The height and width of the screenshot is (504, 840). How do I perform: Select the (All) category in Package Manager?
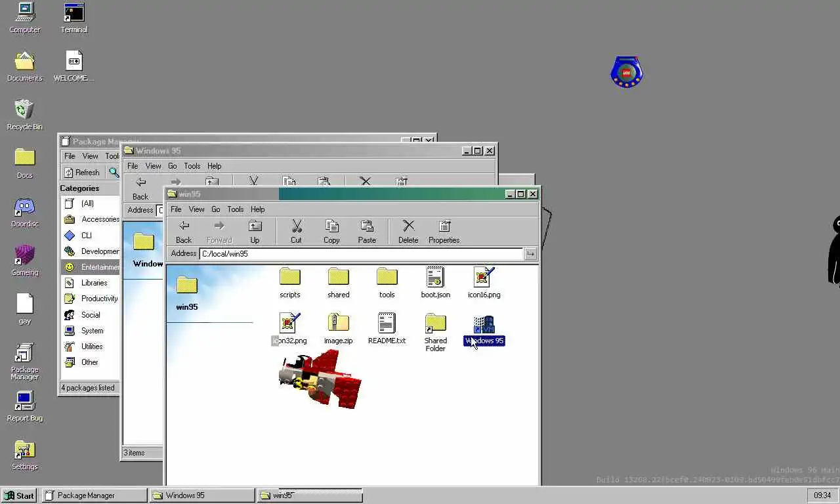tap(90, 203)
